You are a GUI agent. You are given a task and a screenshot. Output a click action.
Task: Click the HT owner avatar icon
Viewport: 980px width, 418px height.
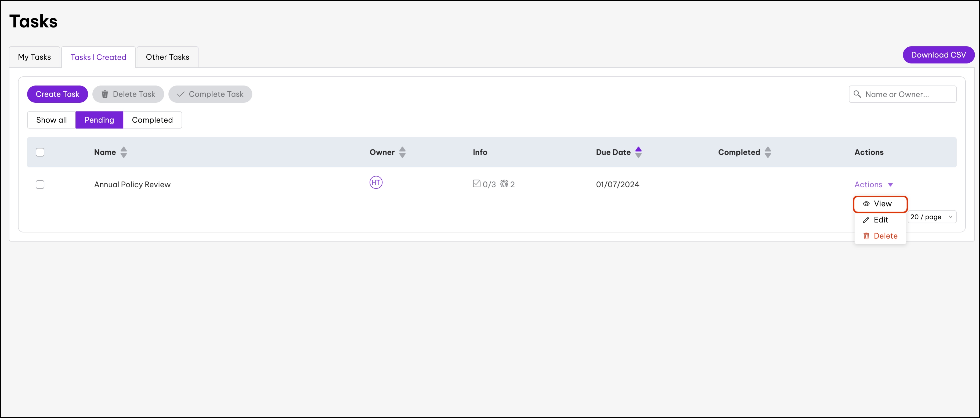[376, 182]
